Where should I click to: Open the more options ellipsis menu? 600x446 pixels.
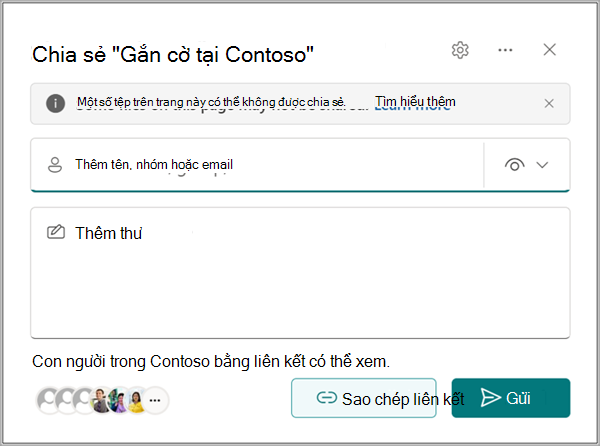pos(505,50)
